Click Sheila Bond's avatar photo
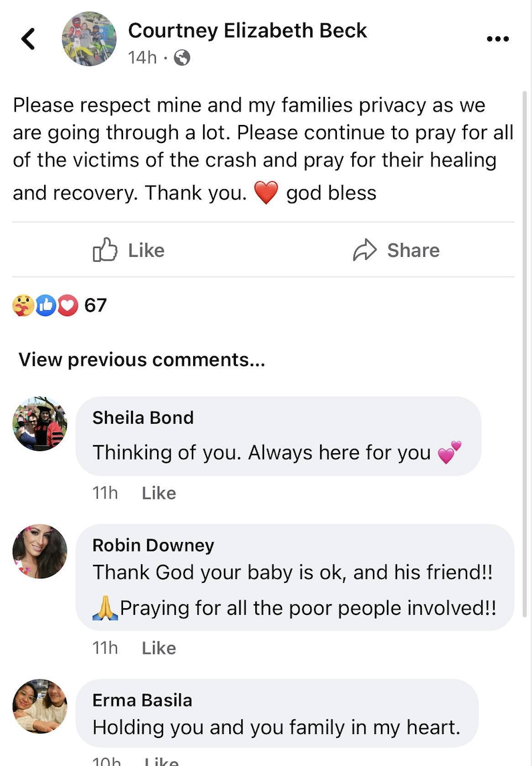532x766 pixels. tap(40, 424)
